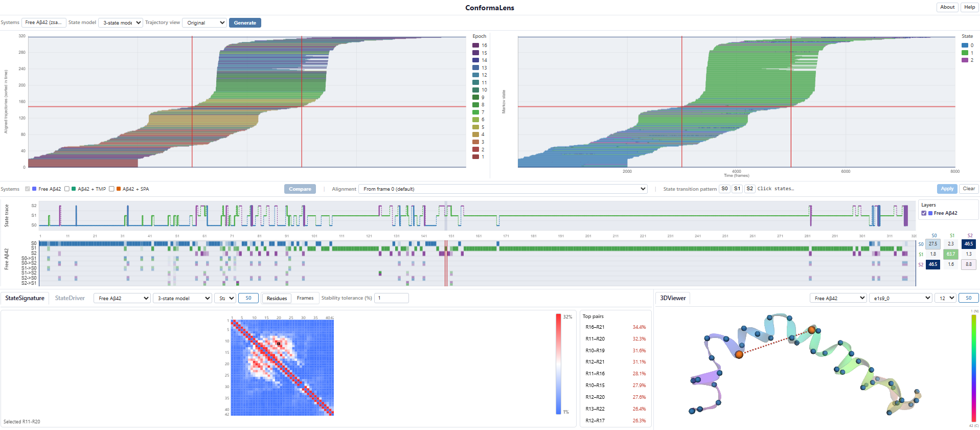Click the Epoch 1 legend swatch
Screen dimensions: 980x430
[x=475, y=157]
